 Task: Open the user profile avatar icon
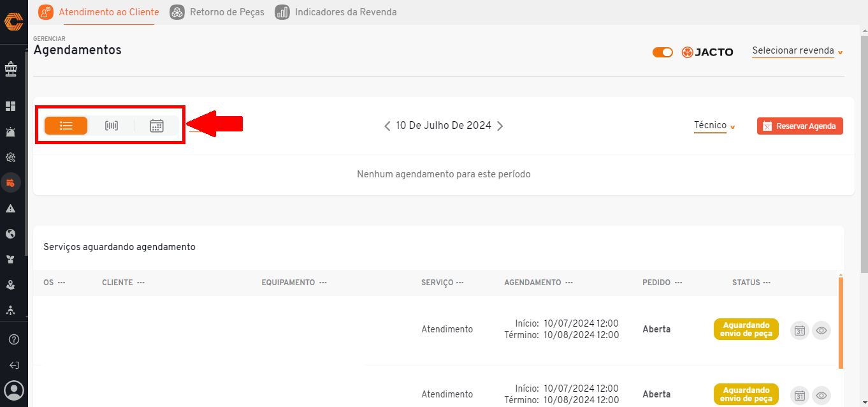(13, 390)
